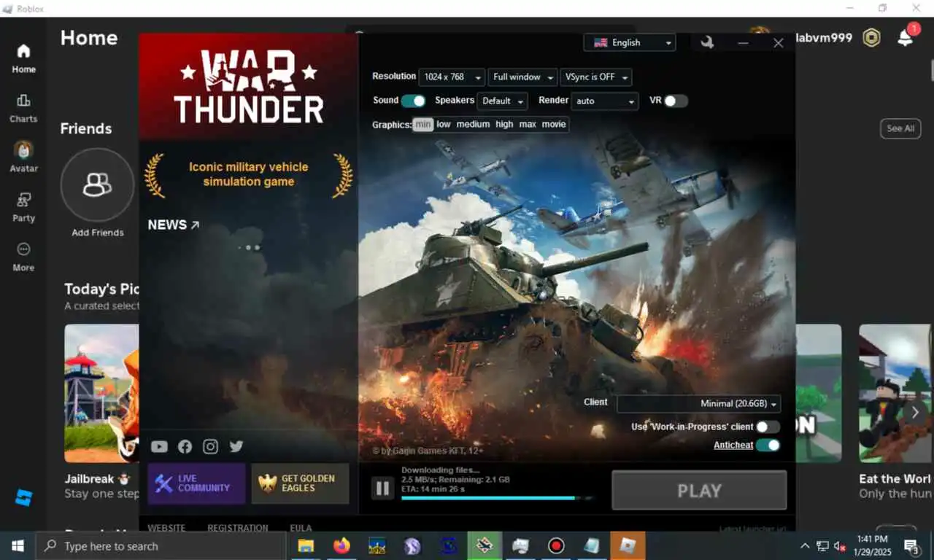
Task: Open the Windows Action Center notifications
Action: [x=911, y=546]
